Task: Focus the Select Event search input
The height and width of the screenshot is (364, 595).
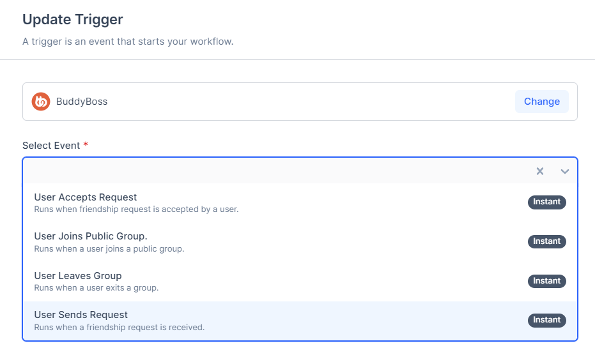Action: pos(275,171)
